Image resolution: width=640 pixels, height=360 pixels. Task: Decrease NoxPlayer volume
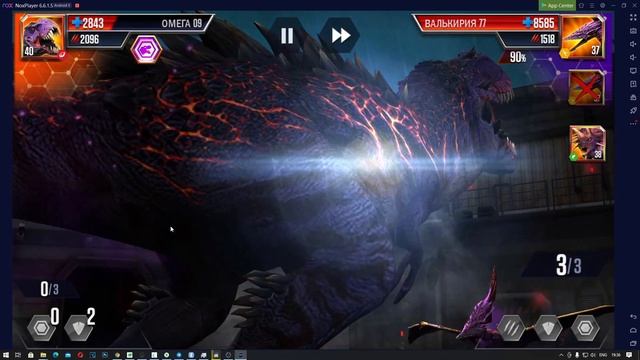(633, 57)
